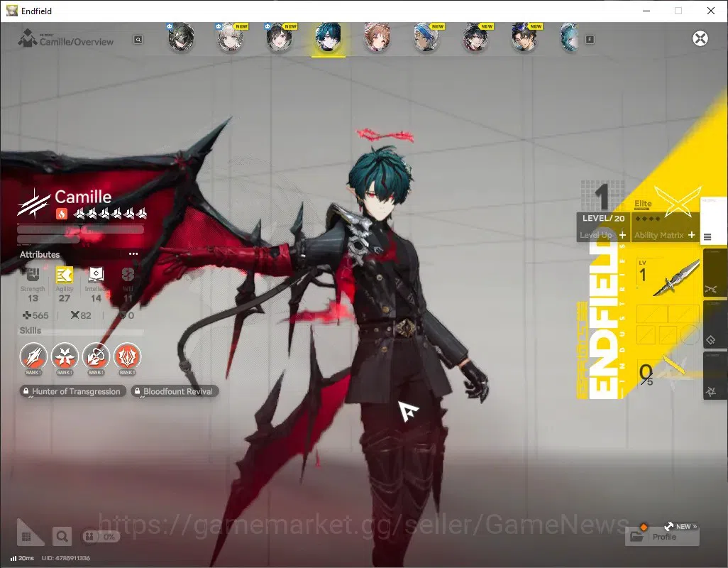Open the first red attack skill icon
The width and height of the screenshot is (728, 568).
click(x=33, y=356)
